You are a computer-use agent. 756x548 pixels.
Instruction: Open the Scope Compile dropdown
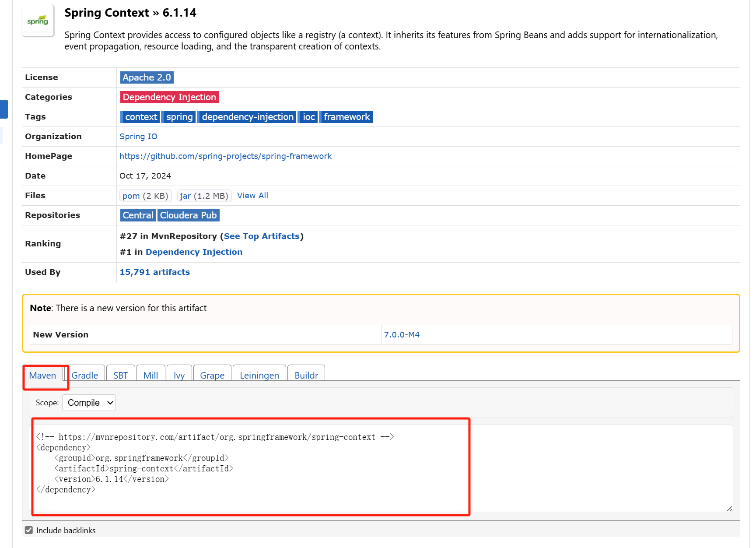[89, 403]
